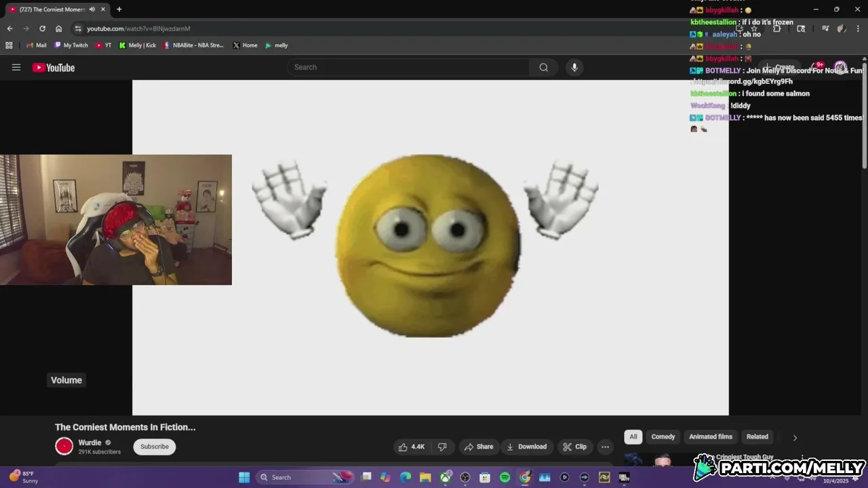Open the Chrome three-dot menu
868x488 pixels.
(856, 28)
